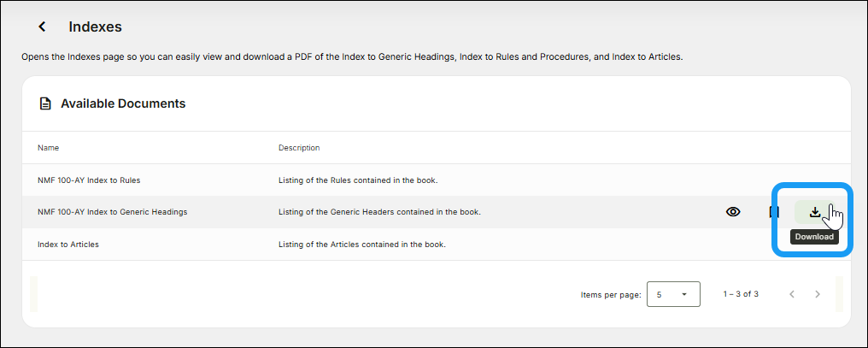
Task: Click the 1 – 3 of 3 pagination label
Action: (x=741, y=294)
